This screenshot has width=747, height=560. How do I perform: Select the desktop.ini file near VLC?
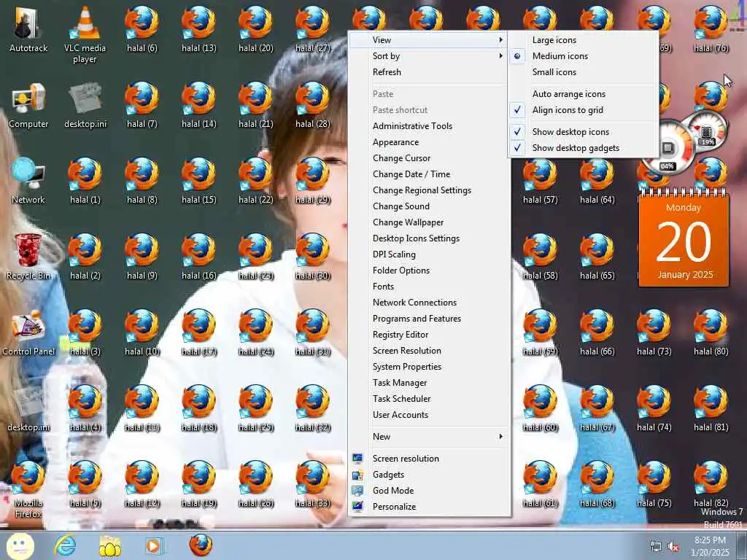[85, 105]
